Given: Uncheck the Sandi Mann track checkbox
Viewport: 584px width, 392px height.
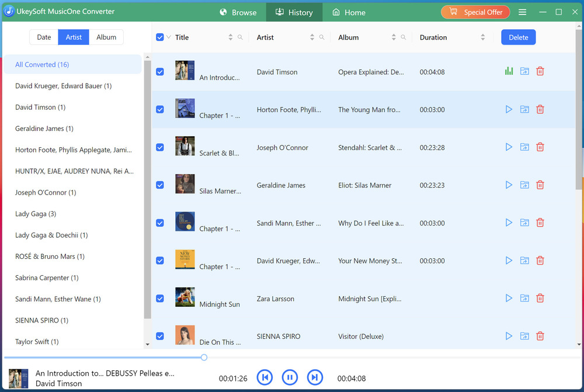Looking at the screenshot, I should [160, 223].
